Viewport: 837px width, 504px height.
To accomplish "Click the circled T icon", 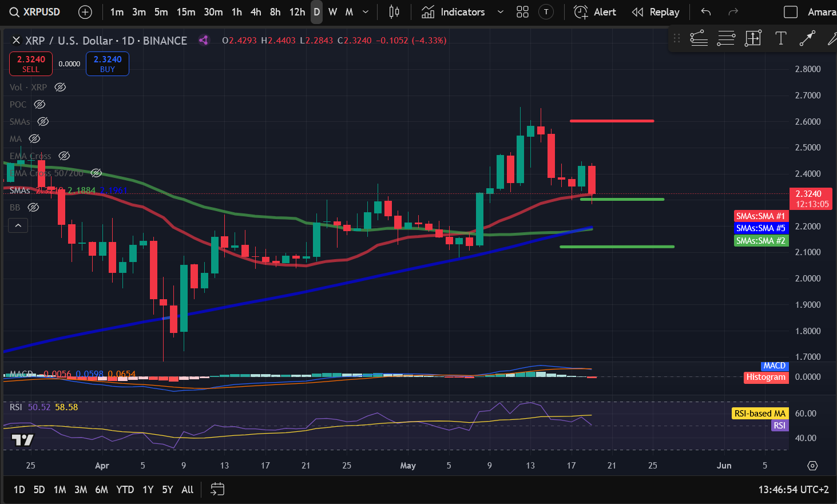I will pos(546,12).
